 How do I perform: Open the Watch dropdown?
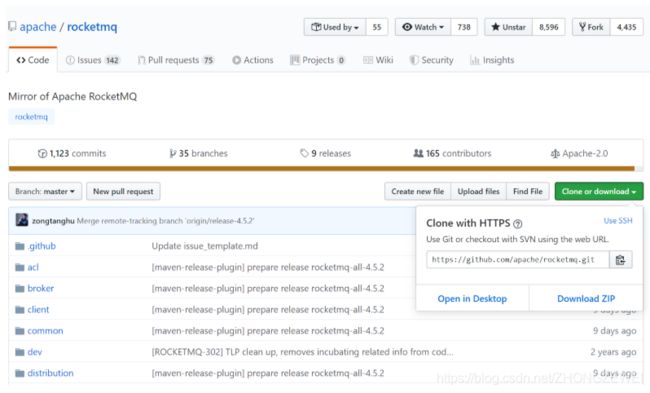tap(423, 27)
